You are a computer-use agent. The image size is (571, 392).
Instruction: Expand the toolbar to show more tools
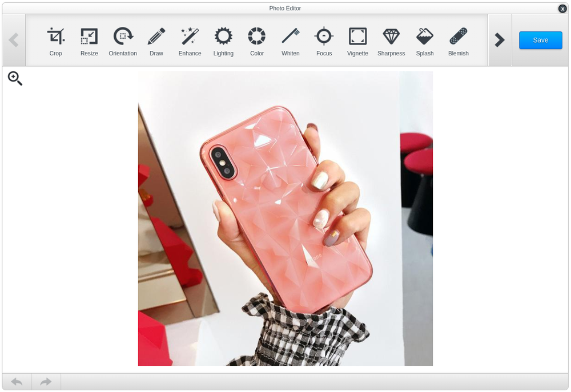pos(500,40)
